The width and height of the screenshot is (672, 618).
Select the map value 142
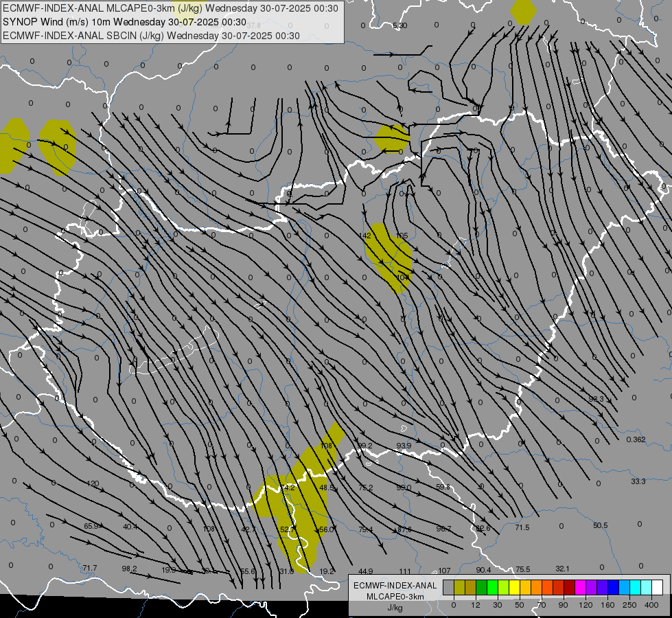365,236
